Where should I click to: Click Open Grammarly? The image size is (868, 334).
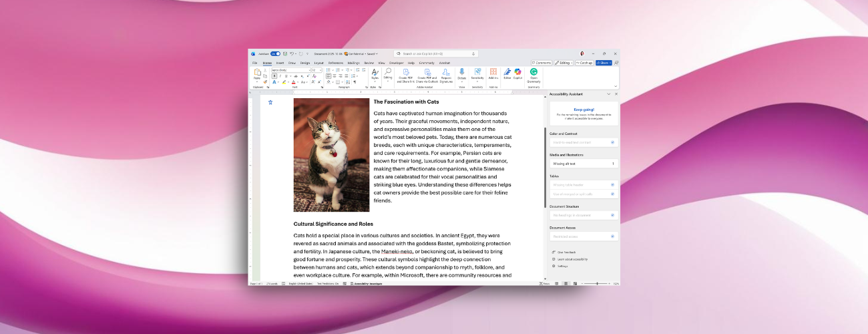pos(533,75)
